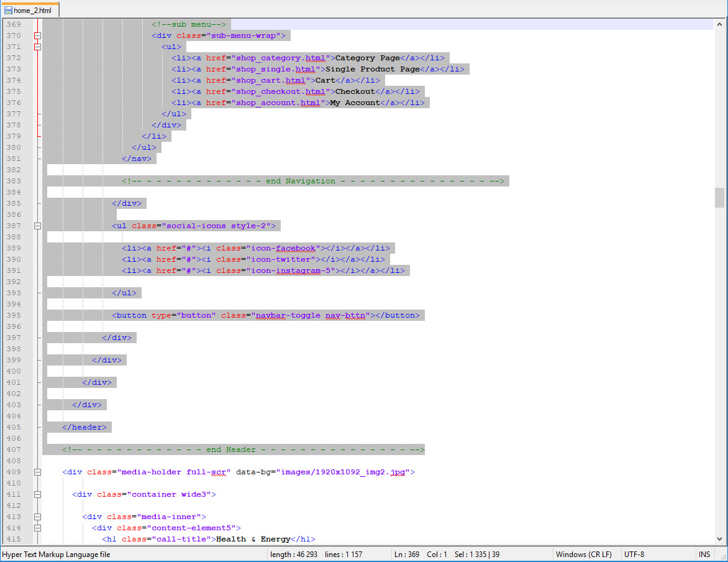
Task: Fold the container wide3 div at line 411
Action: click(37, 494)
